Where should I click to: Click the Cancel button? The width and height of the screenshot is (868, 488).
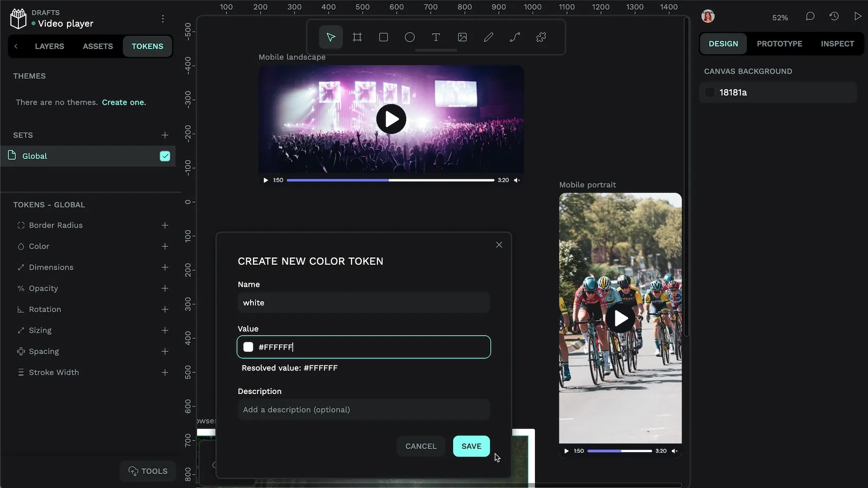[421, 446]
